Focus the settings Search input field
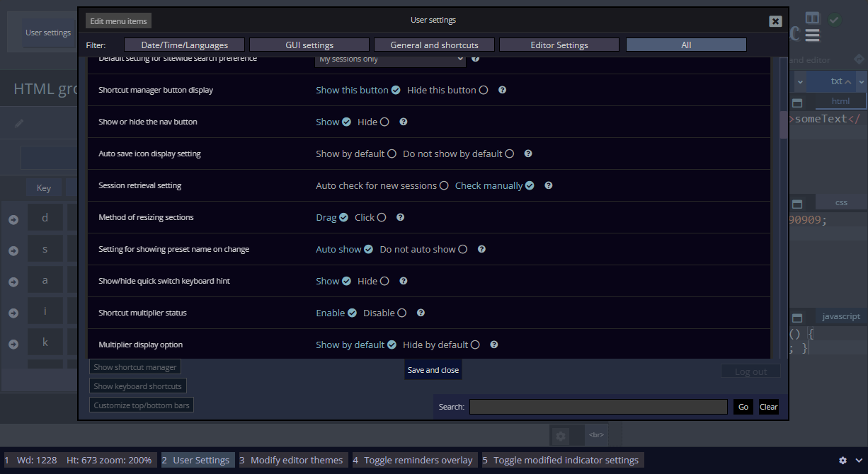Image resolution: width=868 pixels, height=474 pixels. [x=598, y=407]
